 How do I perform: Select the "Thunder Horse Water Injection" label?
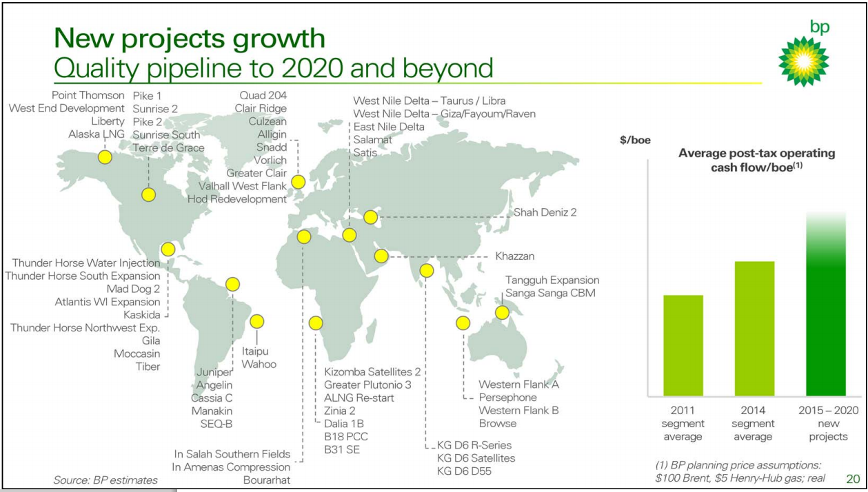point(86,263)
